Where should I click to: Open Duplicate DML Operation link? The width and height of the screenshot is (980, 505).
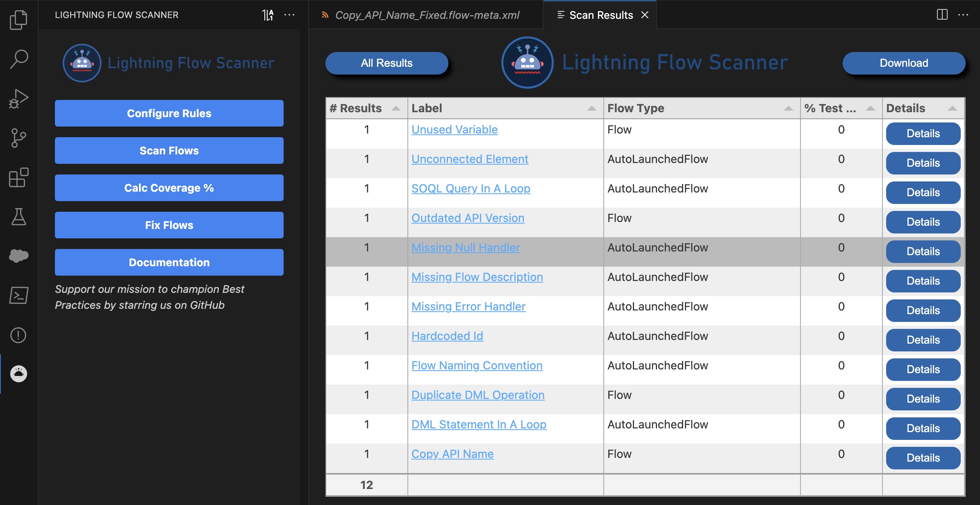(478, 395)
